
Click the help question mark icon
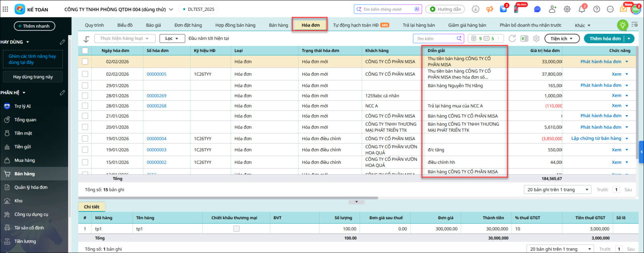point(597,9)
